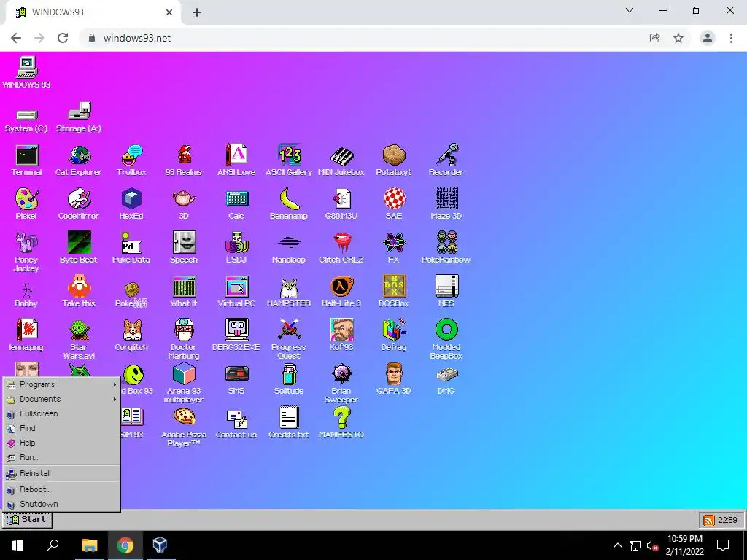Open HexEd cube icon

click(x=131, y=204)
